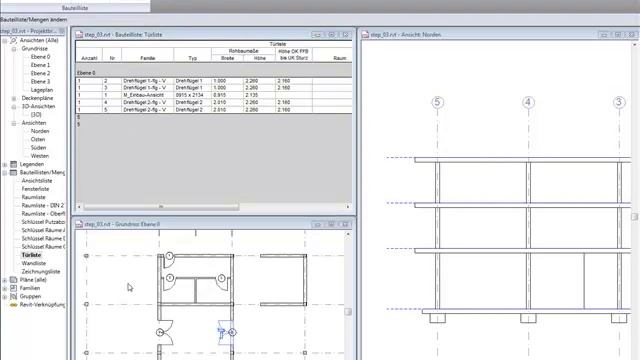Click the Türliste window title icon
640x360 pixels.
(x=79, y=35)
